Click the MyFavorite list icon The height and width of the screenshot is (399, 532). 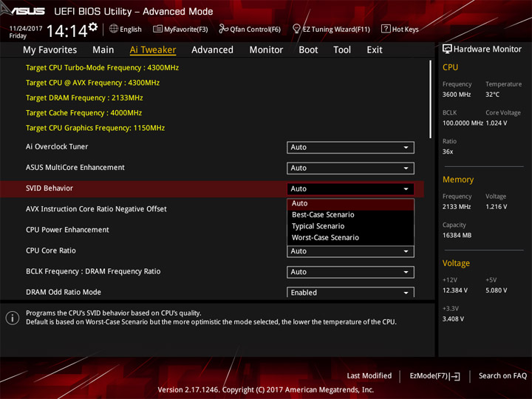pos(157,29)
